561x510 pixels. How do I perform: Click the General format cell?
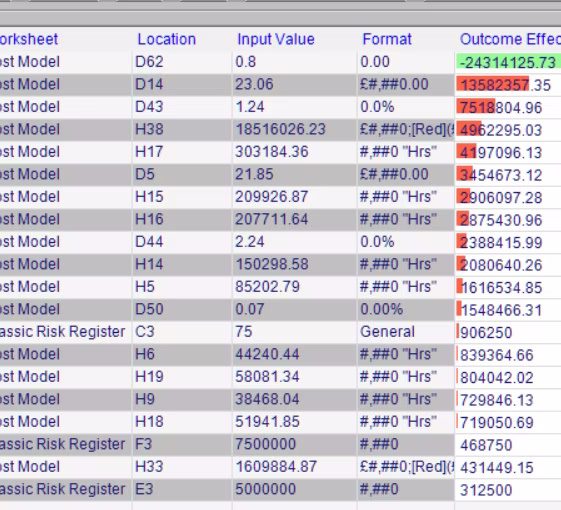(x=387, y=332)
